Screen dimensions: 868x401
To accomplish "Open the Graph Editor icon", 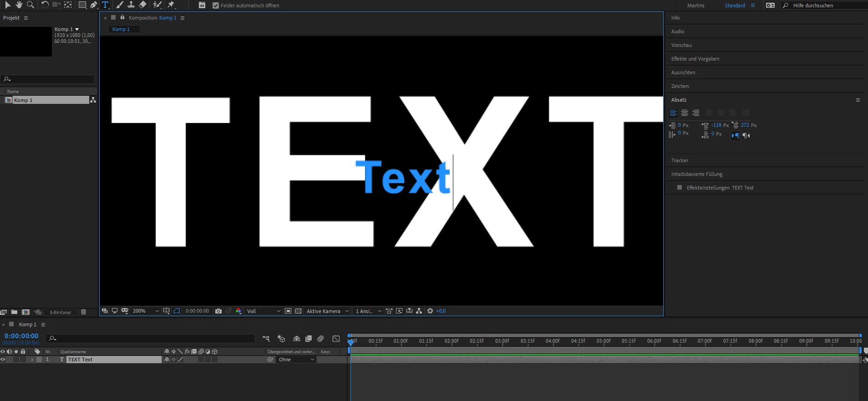I will (x=336, y=339).
